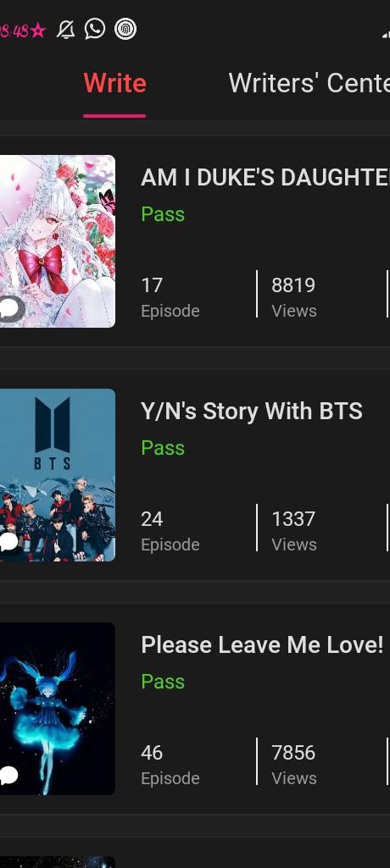Screen dimensions: 390x868
Task: Open Y/N's Story With BTS title
Action: point(252,412)
